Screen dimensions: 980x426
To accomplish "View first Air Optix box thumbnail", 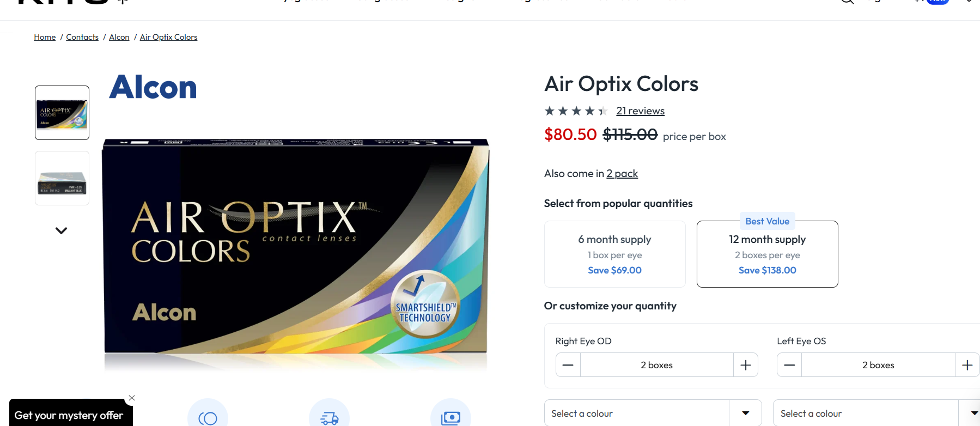I will (62, 113).
